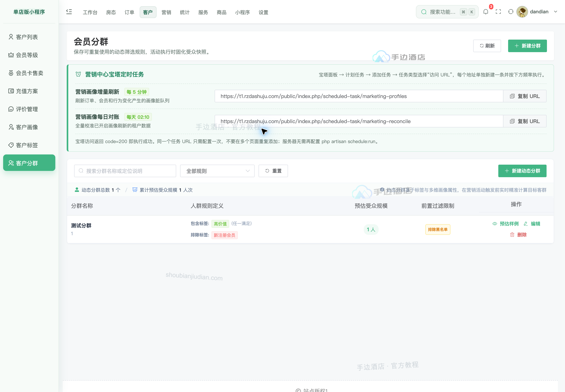Click the 1 人 audience badge
565x392 pixels.
(x=371, y=229)
